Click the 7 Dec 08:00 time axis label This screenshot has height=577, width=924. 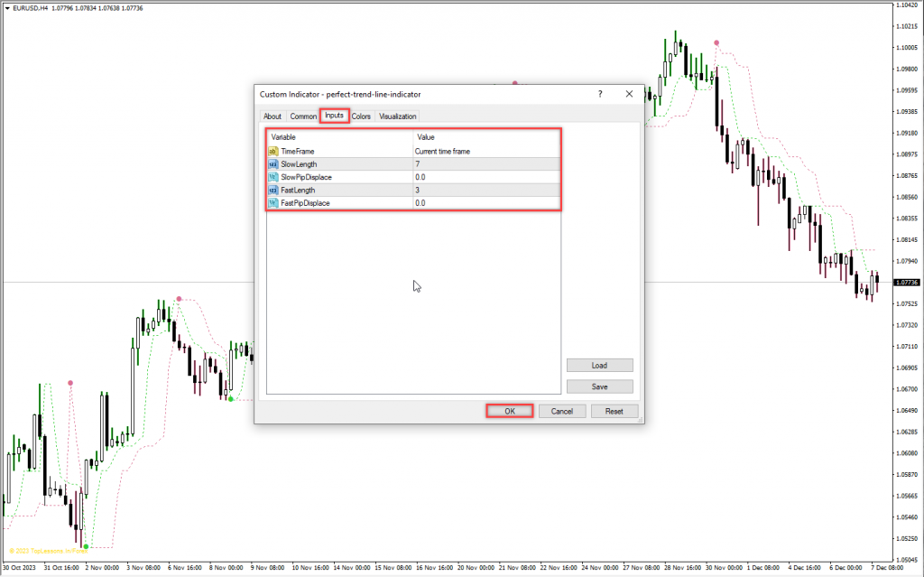click(x=888, y=568)
